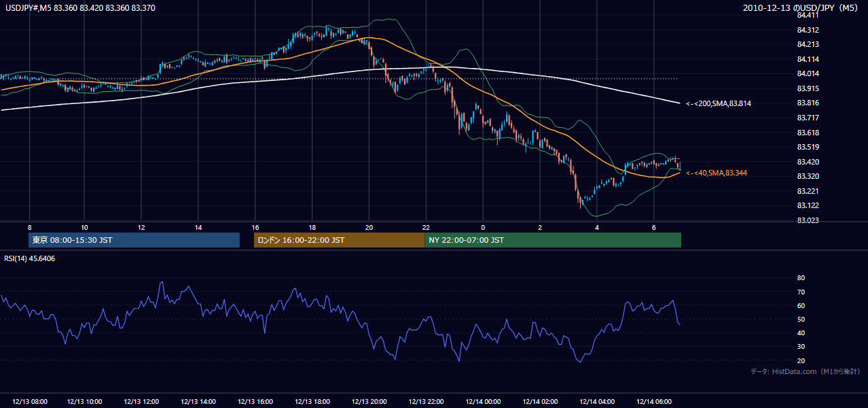The width and height of the screenshot is (868, 408).
Task: Click hour tick 4 under the price chart
Action: click(x=597, y=227)
